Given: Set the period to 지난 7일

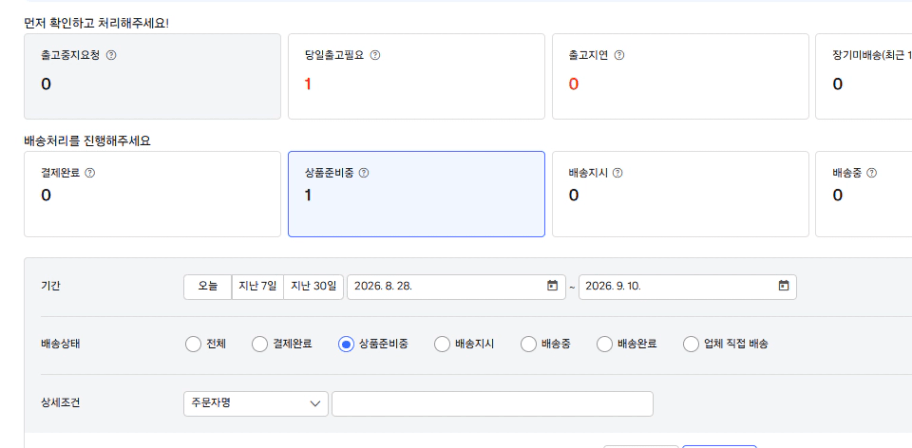Looking at the screenshot, I should click(258, 287).
